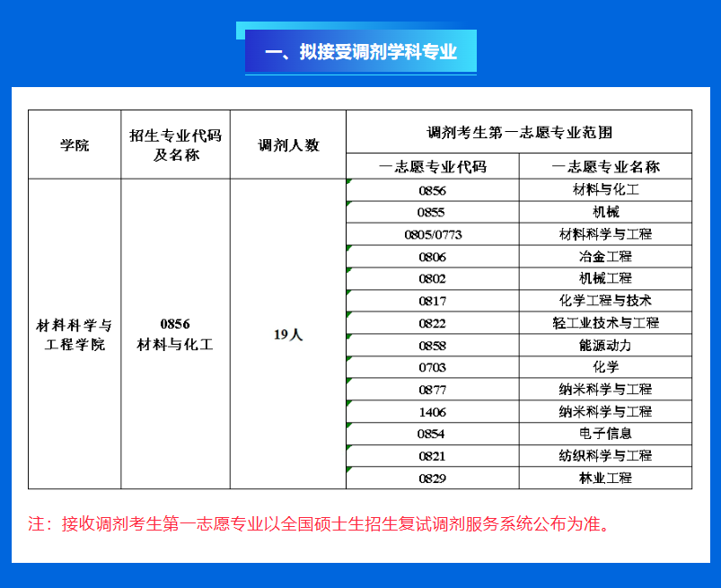
Task: Click the 机械 name cell
Action: (x=605, y=213)
